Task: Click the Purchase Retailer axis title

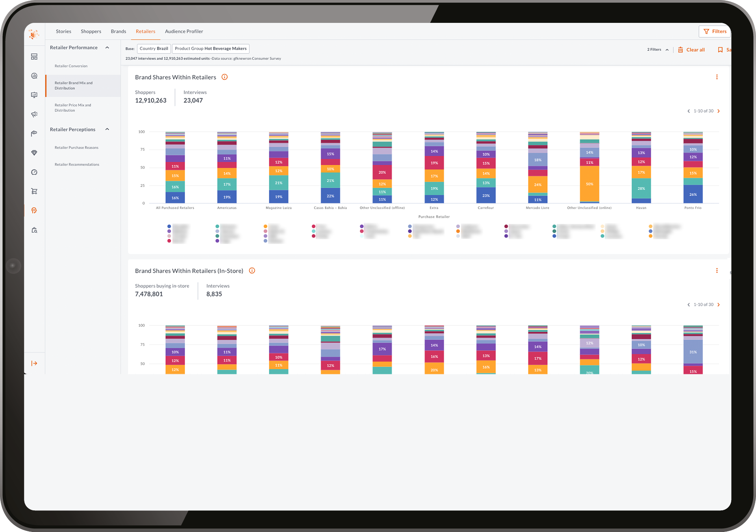Action: 434,217
